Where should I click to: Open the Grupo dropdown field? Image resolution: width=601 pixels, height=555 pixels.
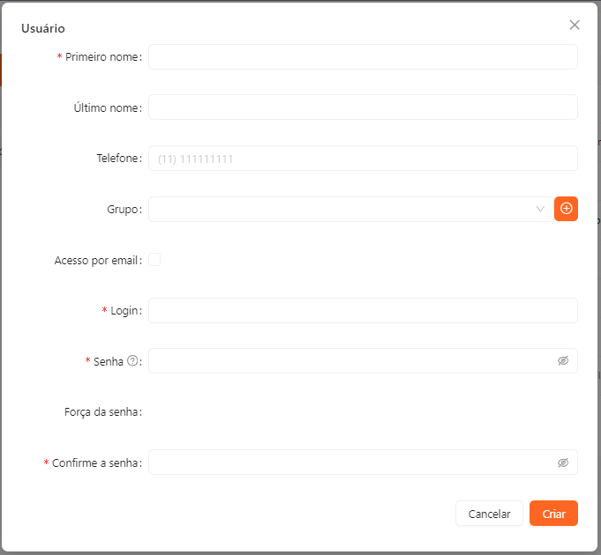(x=340, y=209)
